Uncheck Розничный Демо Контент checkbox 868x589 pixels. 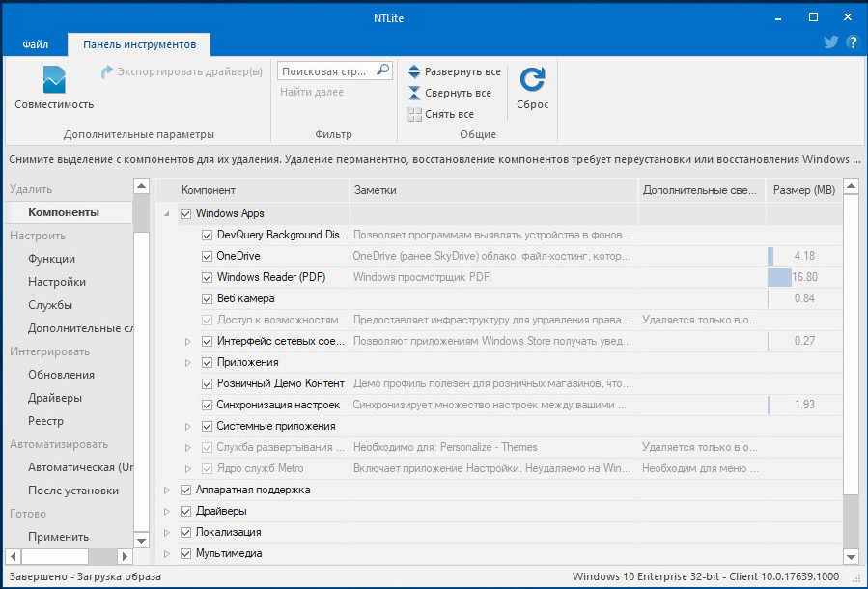pos(207,383)
